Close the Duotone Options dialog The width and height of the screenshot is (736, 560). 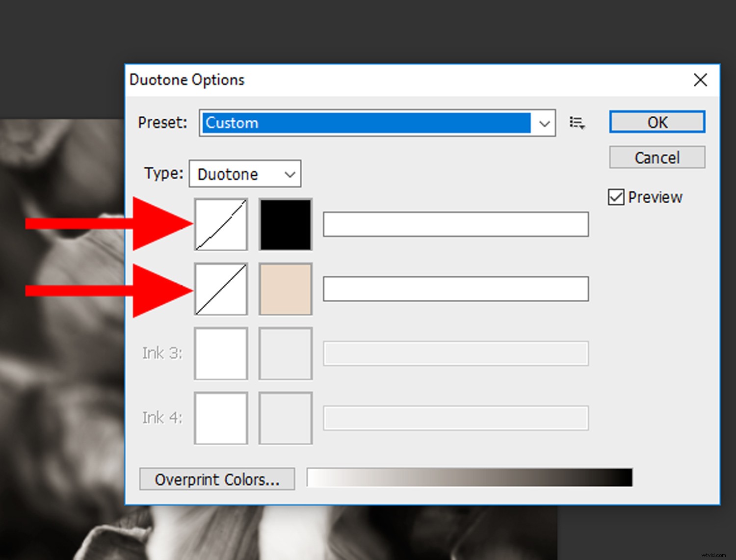tap(700, 80)
